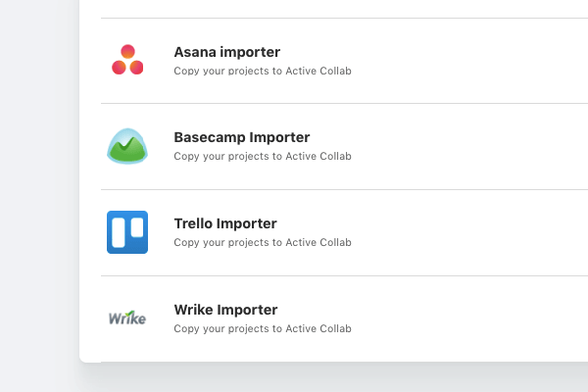
Task: Click the Wrike wordmark logo icon
Action: pos(127,318)
